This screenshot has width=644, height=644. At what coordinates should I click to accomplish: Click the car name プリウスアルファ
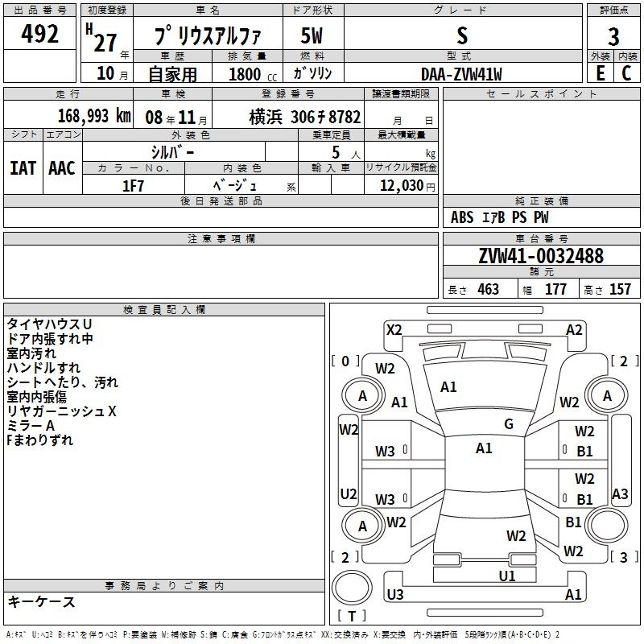pos(208,35)
